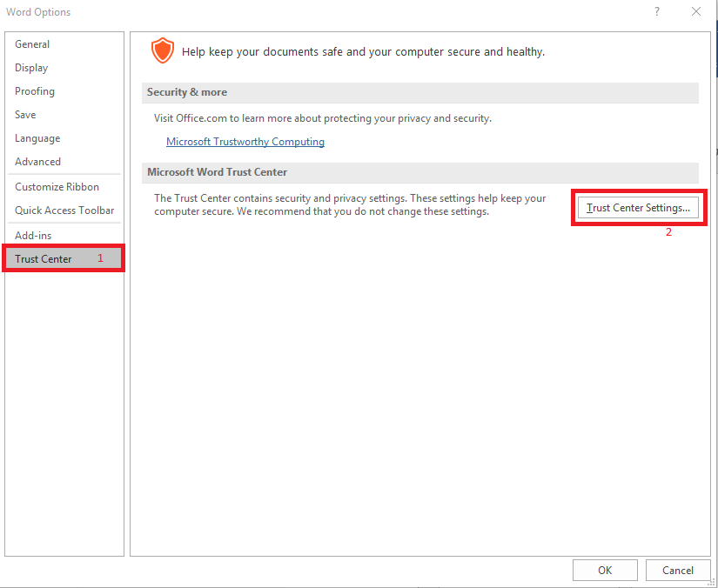This screenshot has width=718, height=588.
Task: Click the Word Options title bar text
Action: (38, 12)
